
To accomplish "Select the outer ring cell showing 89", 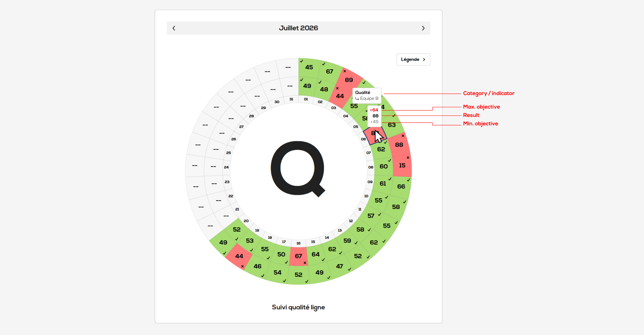I will pyautogui.click(x=349, y=80).
